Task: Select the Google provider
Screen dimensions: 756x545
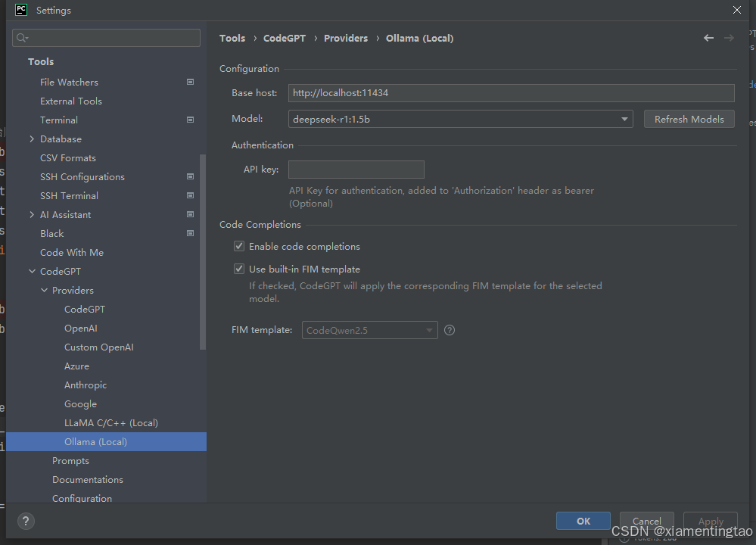Action: 80,403
